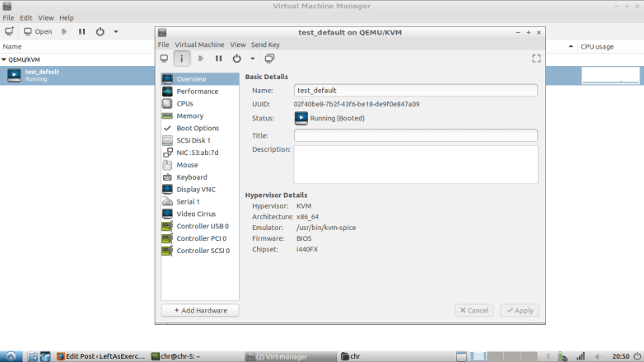Viewport: 644px width, 362px height.
Task: Open the Virtual Machine menu
Action: [x=199, y=45]
